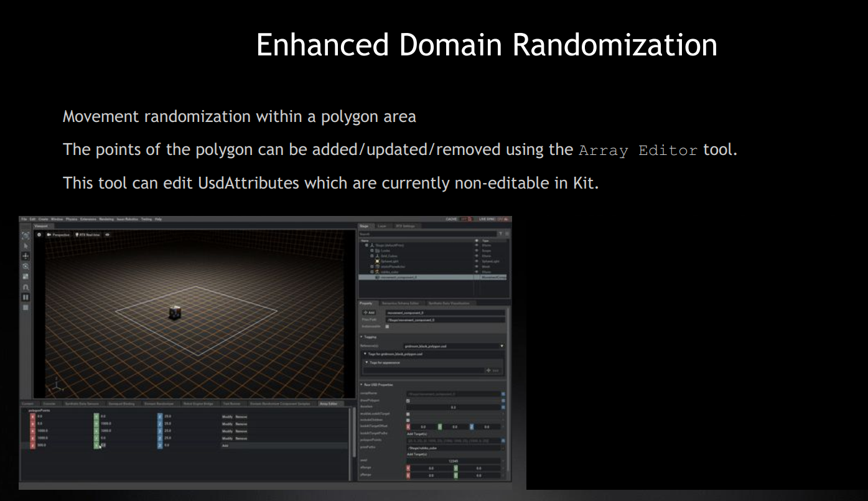This screenshot has height=501, width=868.
Task: Open viewport settings gear icon
Action: (39, 235)
